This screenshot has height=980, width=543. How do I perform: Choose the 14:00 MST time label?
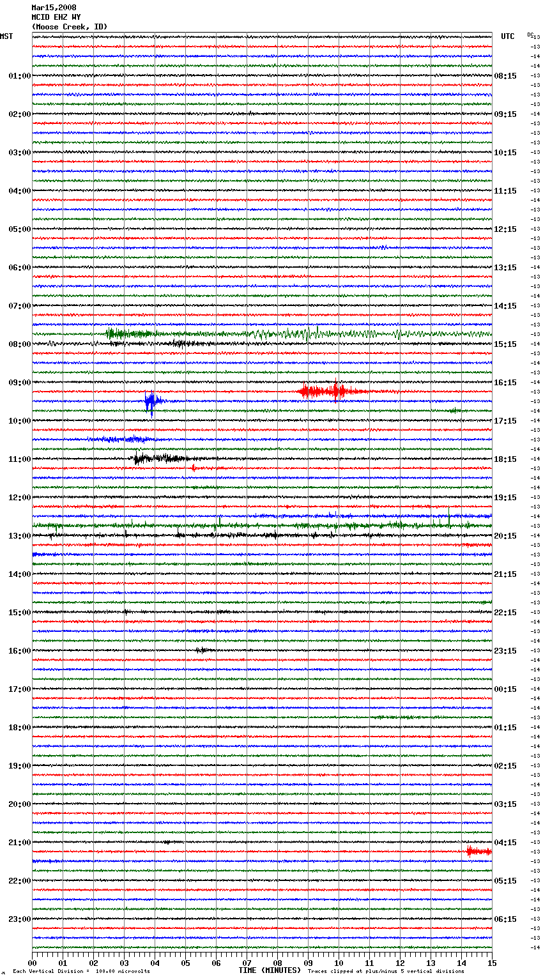point(19,574)
